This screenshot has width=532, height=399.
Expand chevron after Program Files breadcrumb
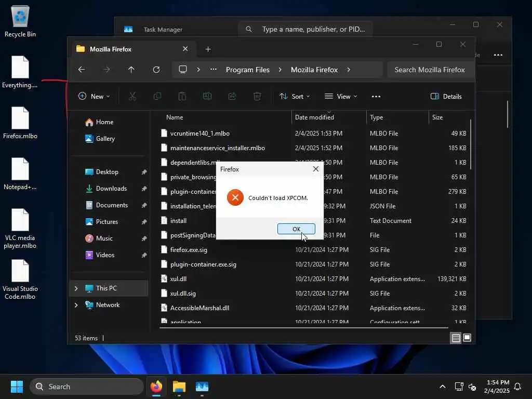[280, 70]
